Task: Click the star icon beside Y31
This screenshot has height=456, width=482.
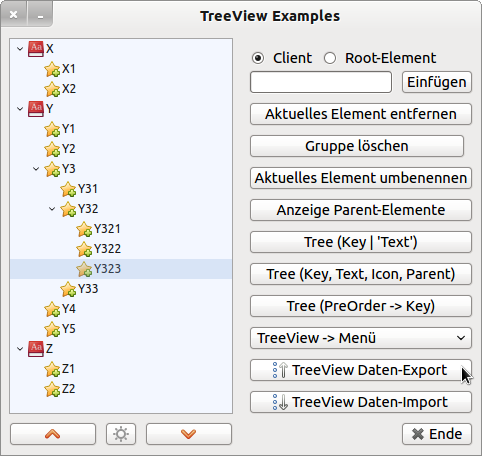Action: [x=68, y=189]
